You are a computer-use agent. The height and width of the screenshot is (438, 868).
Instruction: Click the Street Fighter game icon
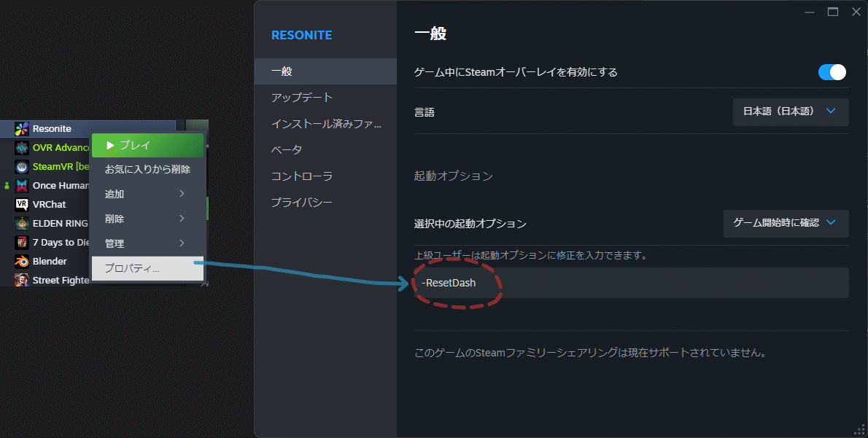tap(22, 280)
